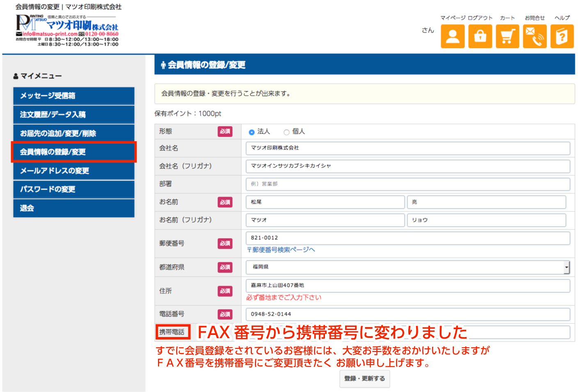Click the 必ず番地までご入力下さい note
579x392 pixels.
click(284, 298)
